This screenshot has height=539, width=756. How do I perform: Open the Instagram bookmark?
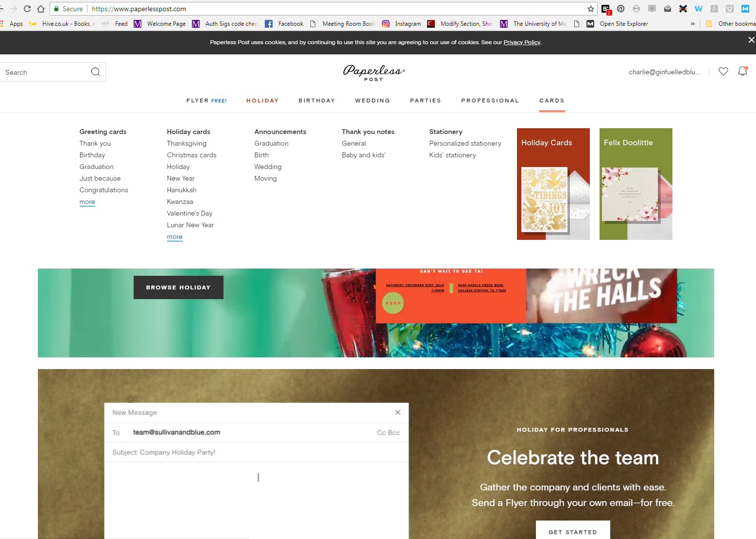click(402, 24)
